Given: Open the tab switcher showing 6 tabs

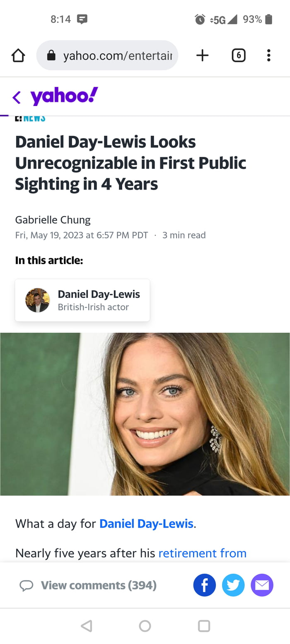Looking at the screenshot, I should 238,55.
